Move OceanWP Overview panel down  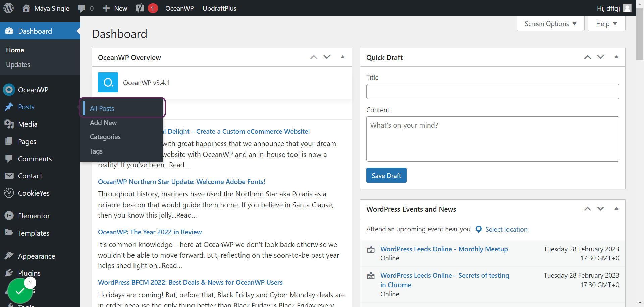click(x=327, y=57)
